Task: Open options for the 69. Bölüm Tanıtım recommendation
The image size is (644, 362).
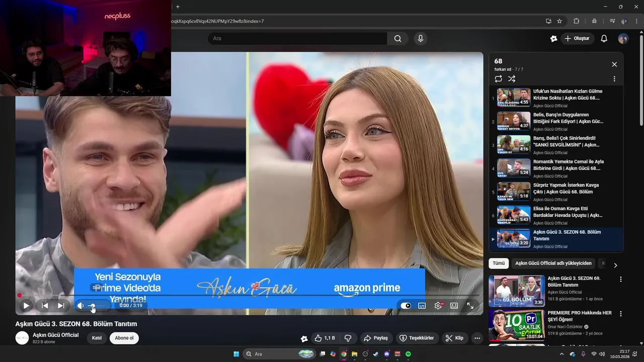Action: pos(621,280)
